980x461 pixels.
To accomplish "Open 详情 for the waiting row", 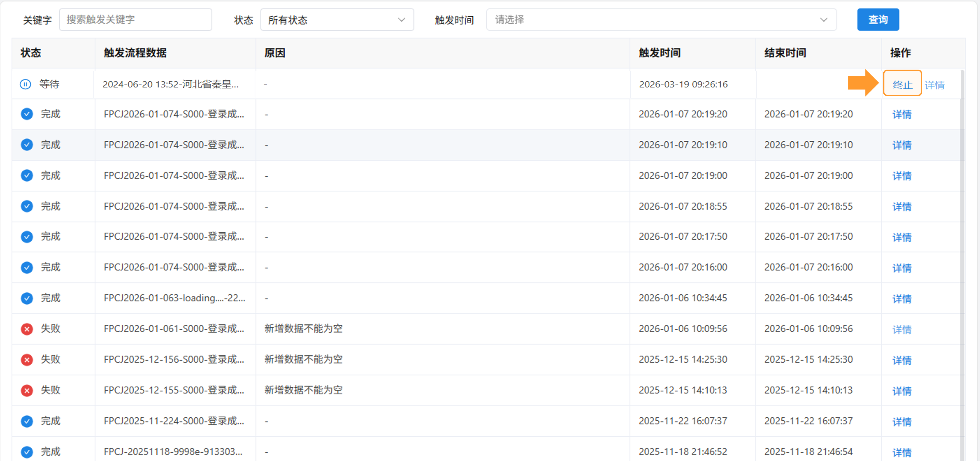I will point(934,85).
